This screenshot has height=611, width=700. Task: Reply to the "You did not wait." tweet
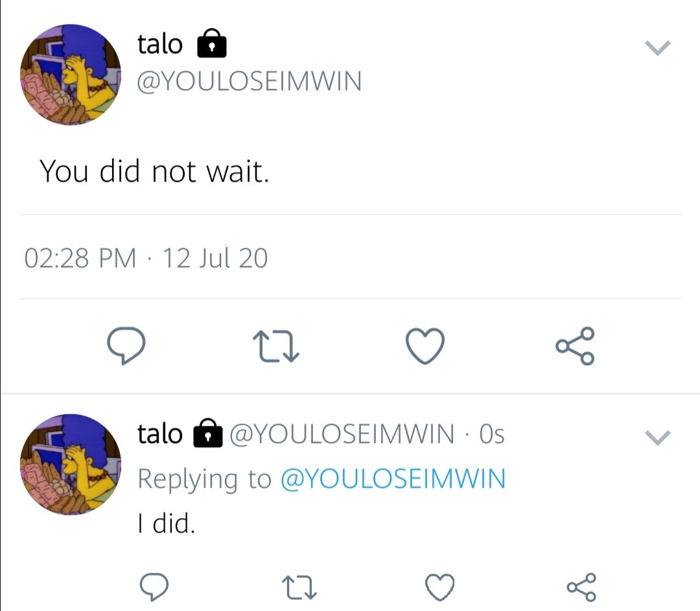point(126,346)
